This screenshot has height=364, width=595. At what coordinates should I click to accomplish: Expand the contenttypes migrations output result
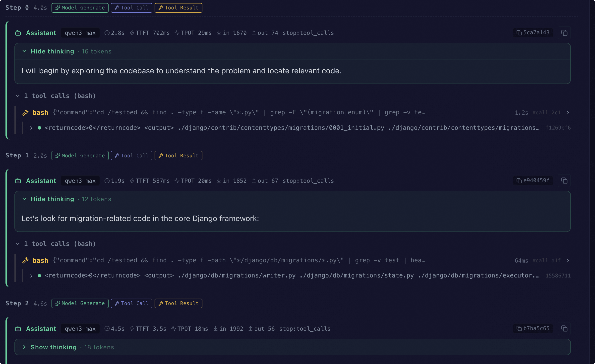point(31,128)
